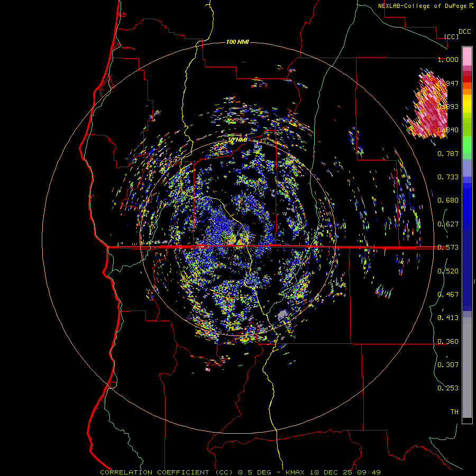Select the [CC] legend unit label
The image size is (476, 476).
tap(451, 36)
